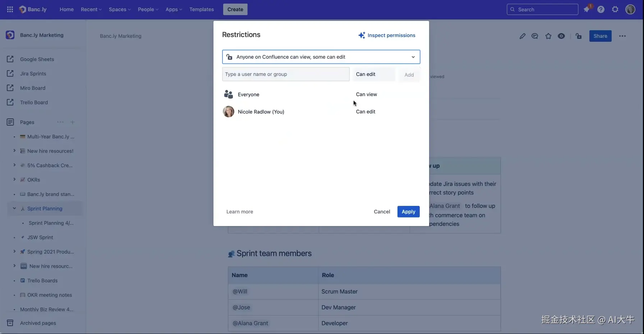Click the Add button in Restrictions
The image size is (644, 334).
tap(409, 75)
